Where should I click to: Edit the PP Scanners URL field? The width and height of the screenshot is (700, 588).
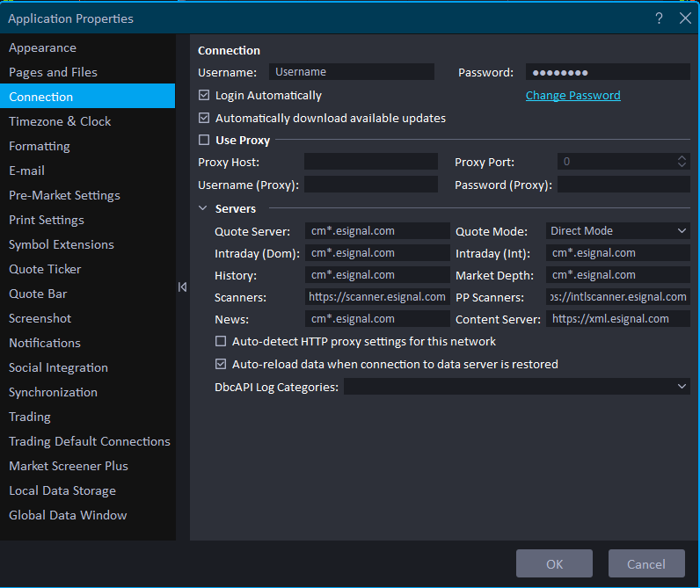(x=618, y=297)
